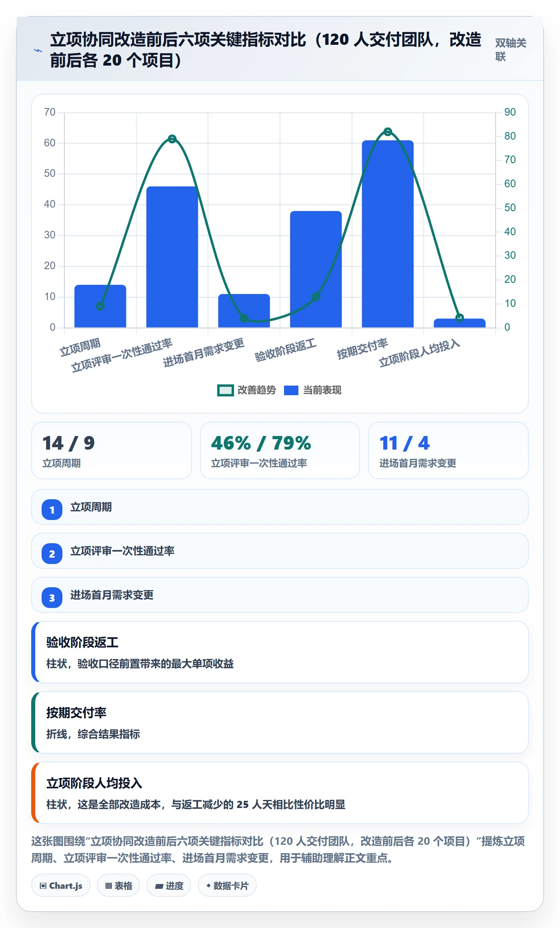Click the 双轴关联 header tag
This screenshot has height=928, width=560.
(511, 50)
